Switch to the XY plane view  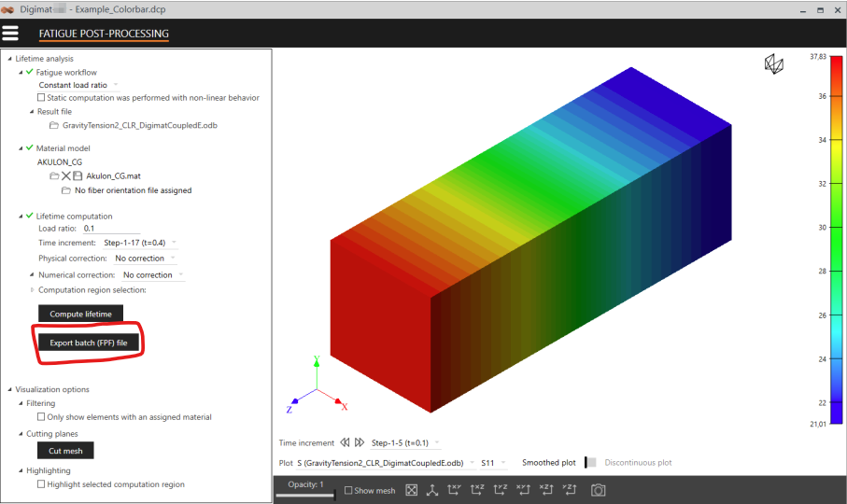tap(455, 490)
